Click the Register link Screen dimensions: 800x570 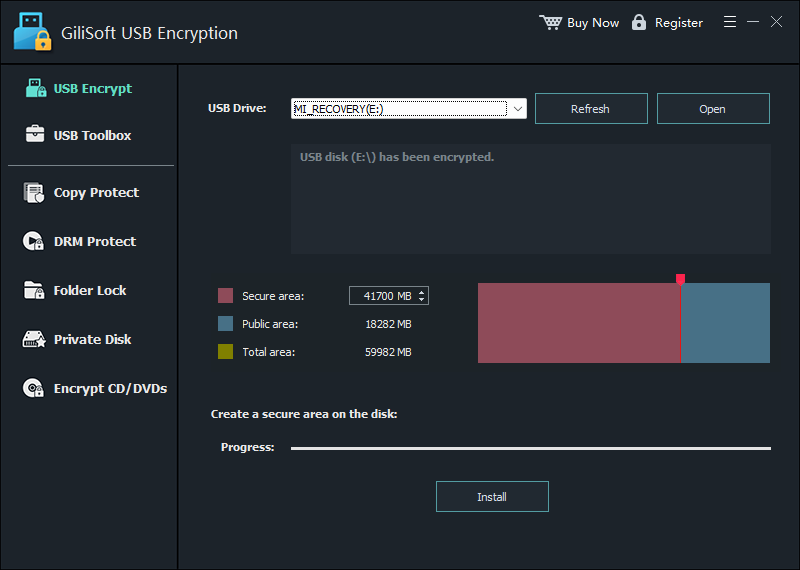pos(679,23)
